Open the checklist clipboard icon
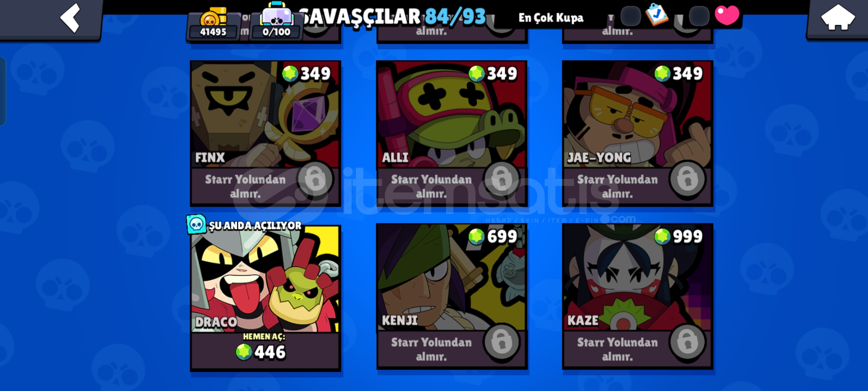Screen dimensions: 868x391 click(x=657, y=14)
